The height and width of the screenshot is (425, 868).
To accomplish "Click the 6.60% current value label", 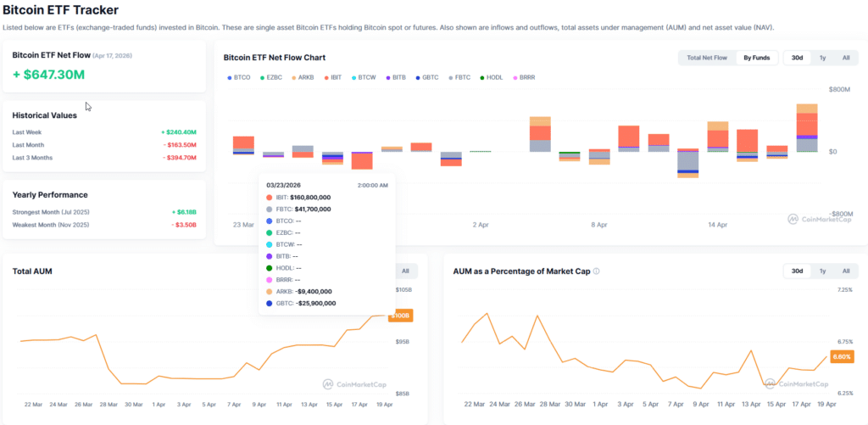I will pyautogui.click(x=841, y=357).
